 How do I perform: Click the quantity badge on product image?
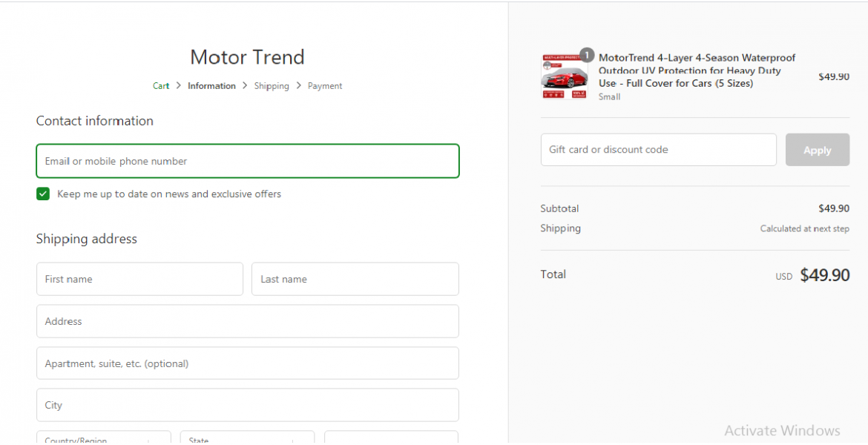tap(587, 55)
